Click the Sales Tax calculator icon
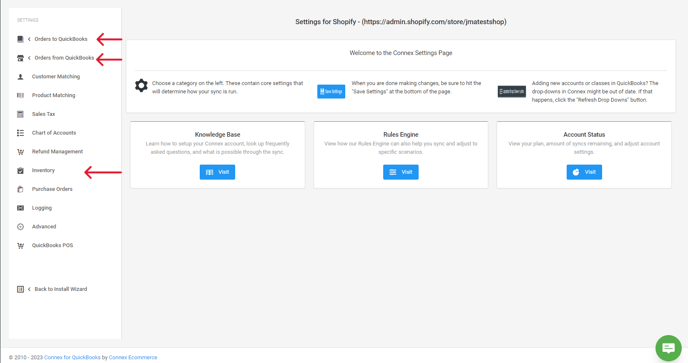This screenshot has width=688, height=363. pos(20,114)
